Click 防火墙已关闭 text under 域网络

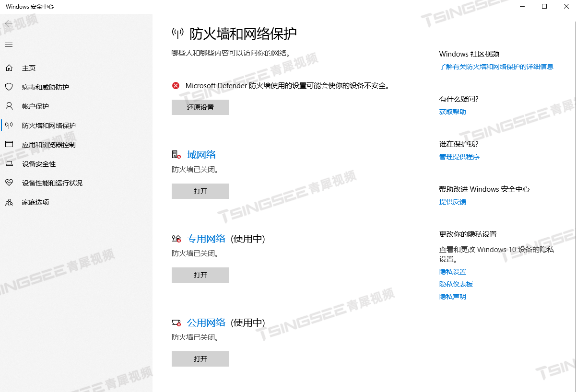point(195,170)
